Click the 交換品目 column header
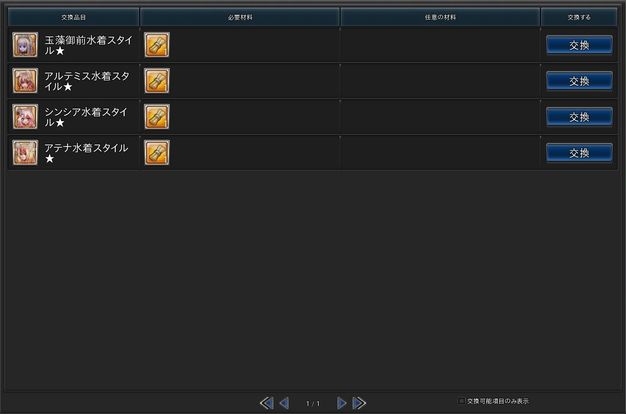The image size is (626, 414). (x=74, y=17)
